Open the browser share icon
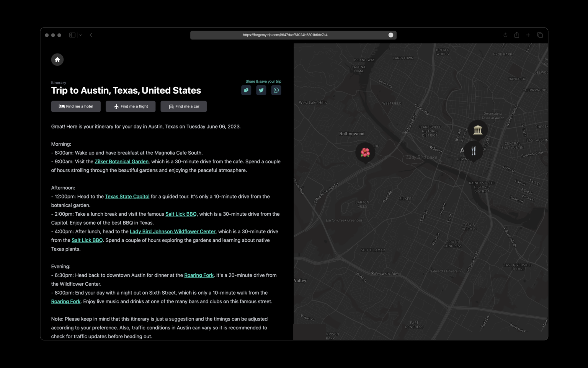 point(517,35)
